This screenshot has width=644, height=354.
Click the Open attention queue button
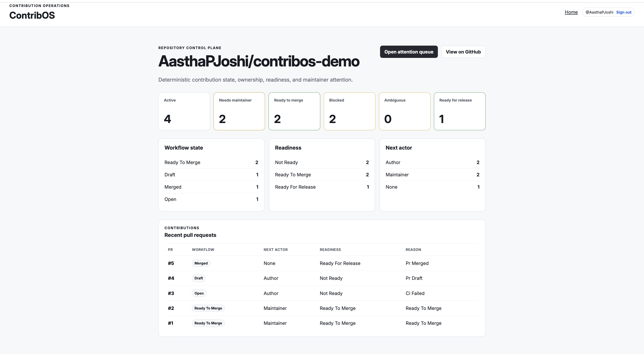tap(409, 52)
